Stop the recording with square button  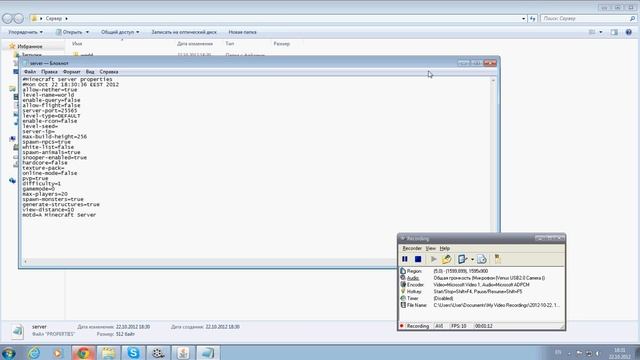[x=418, y=259]
